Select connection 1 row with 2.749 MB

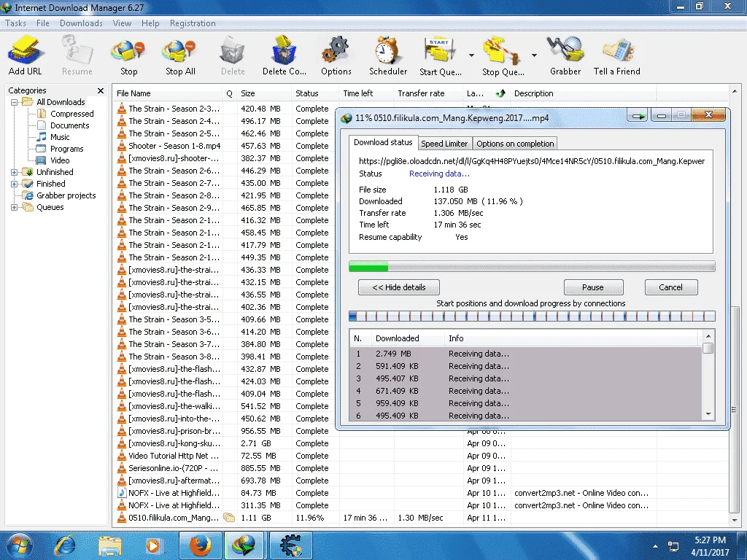point(526,354)
